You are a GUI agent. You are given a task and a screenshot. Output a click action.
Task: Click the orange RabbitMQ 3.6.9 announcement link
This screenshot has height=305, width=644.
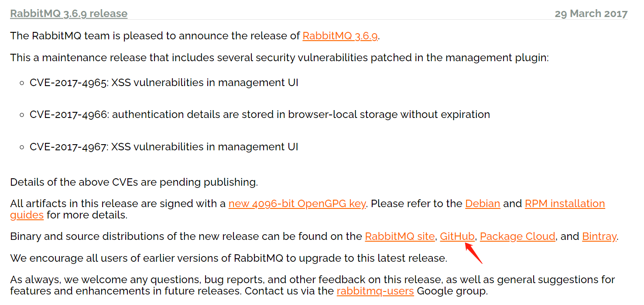tap(340, 36)
